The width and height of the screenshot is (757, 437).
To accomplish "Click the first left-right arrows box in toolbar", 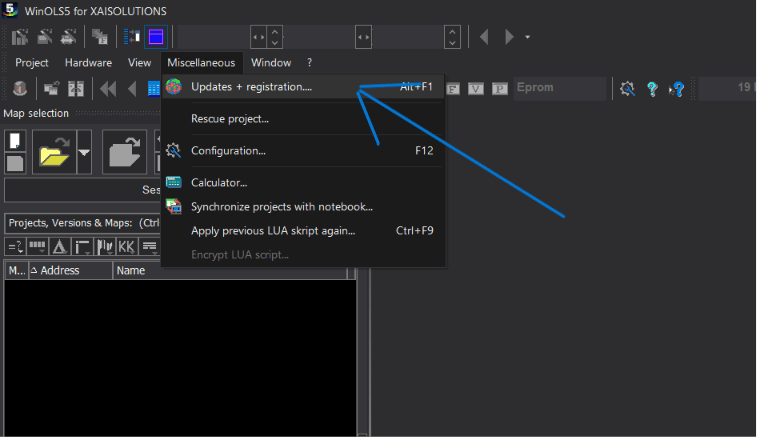I will (258, 37).
